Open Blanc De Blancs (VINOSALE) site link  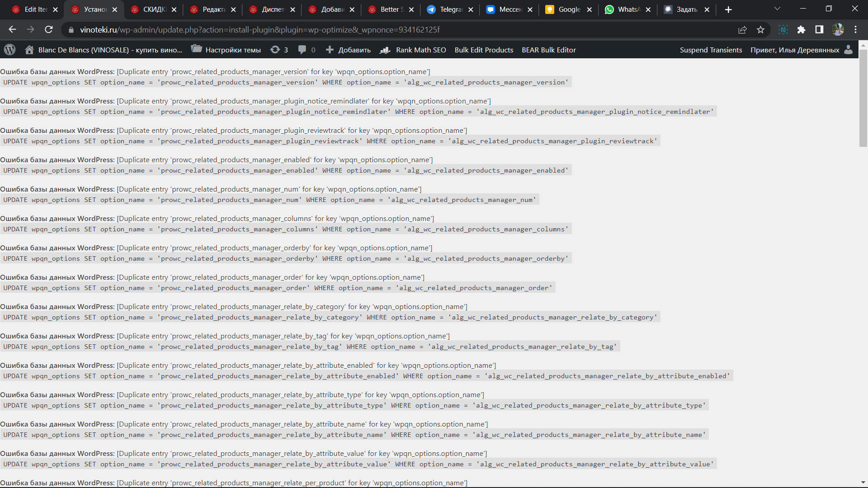[x=110, y=50]
